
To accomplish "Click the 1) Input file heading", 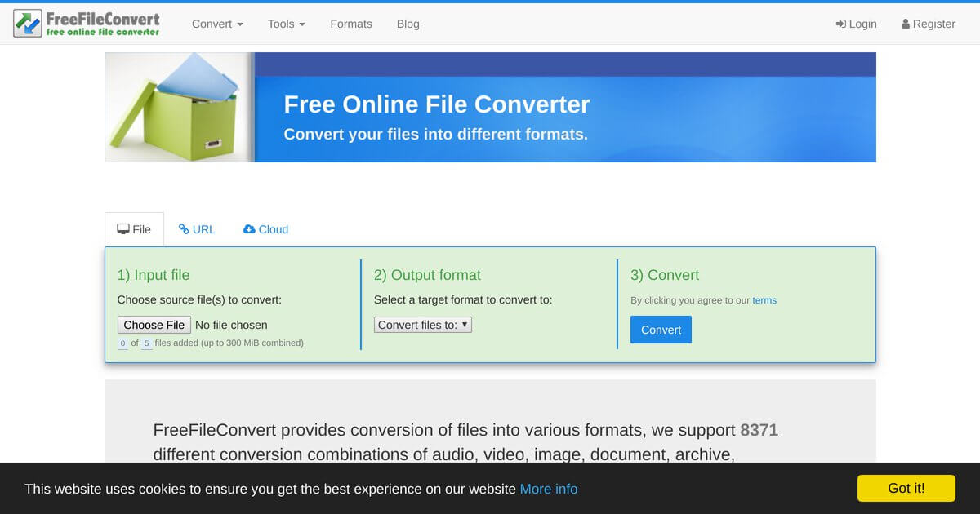I will tap(154, 275).
